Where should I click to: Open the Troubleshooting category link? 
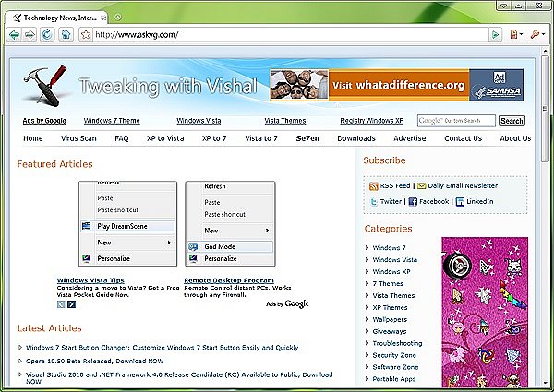399,343
